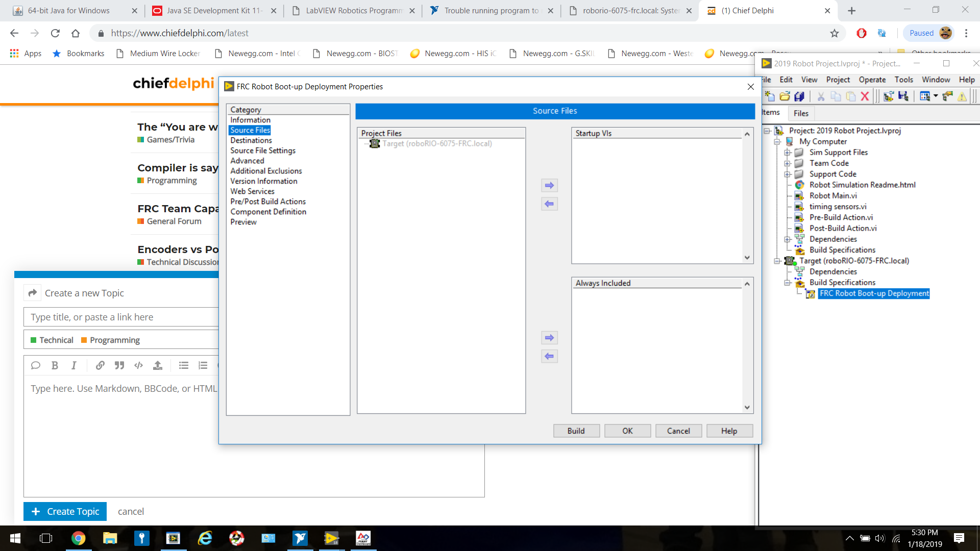Click the bulleted list icon in the editor
The height and width of the screenshot is (551, 980).
[184, 365]
